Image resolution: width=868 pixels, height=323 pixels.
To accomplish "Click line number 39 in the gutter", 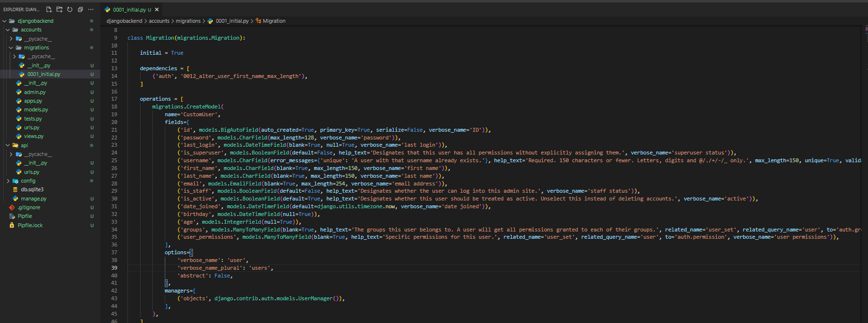I will pyautogui.click(x=114, y=268).
